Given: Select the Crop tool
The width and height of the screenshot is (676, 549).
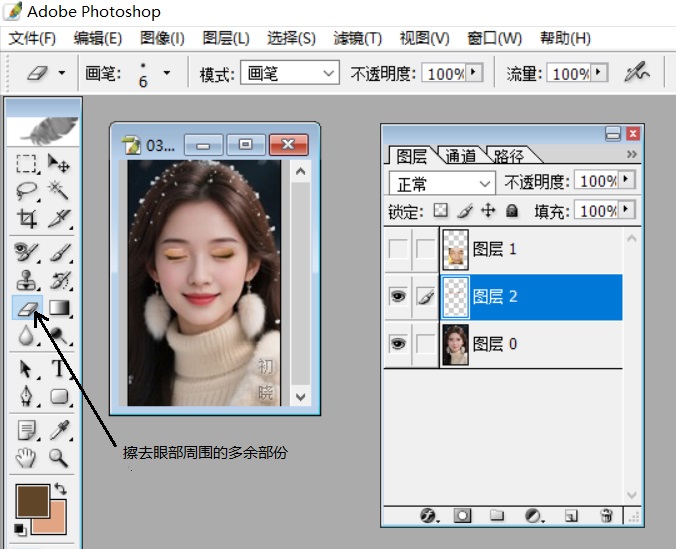Looking at the screenshot, I should [28, 218].
